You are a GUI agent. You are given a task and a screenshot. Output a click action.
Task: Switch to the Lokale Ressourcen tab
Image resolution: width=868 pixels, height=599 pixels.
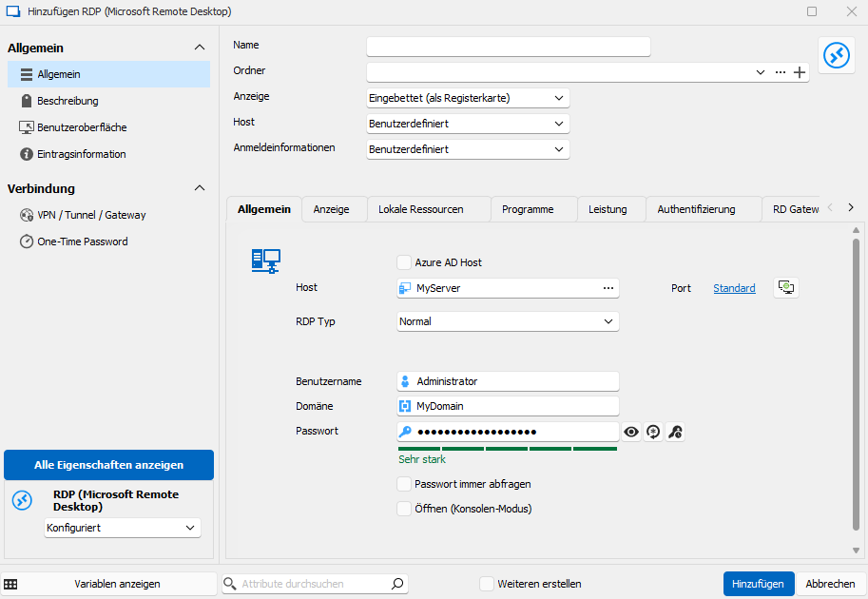coord(421,209)
